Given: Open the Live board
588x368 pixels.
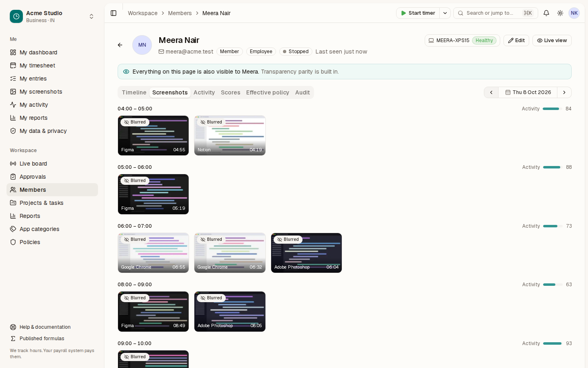Looking at the screenshot, I should click(x=52, y=164).
